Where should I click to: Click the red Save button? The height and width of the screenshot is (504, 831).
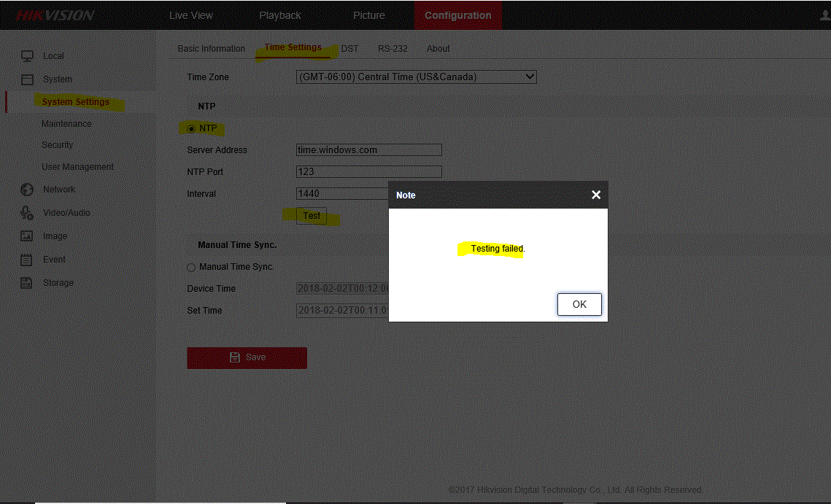tap(247, 357)
